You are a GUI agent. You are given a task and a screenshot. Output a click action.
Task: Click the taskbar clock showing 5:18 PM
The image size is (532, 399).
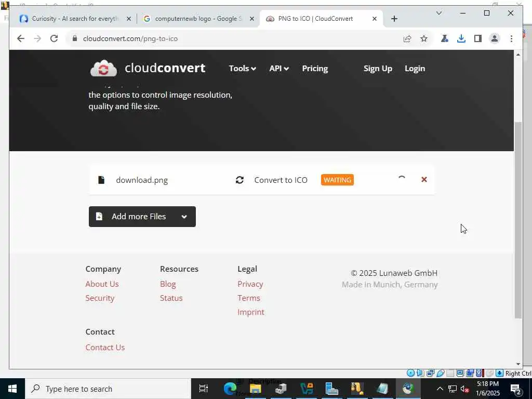488,389
